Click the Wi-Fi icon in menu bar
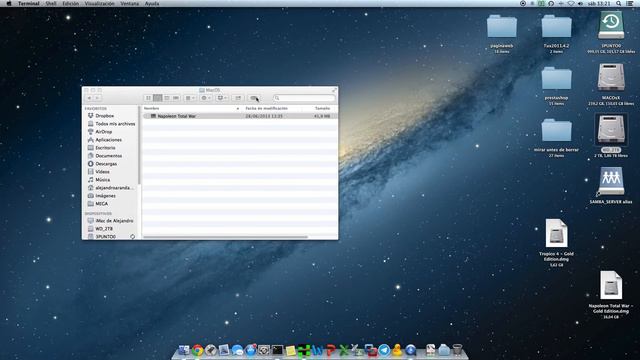 coord(571,3)
